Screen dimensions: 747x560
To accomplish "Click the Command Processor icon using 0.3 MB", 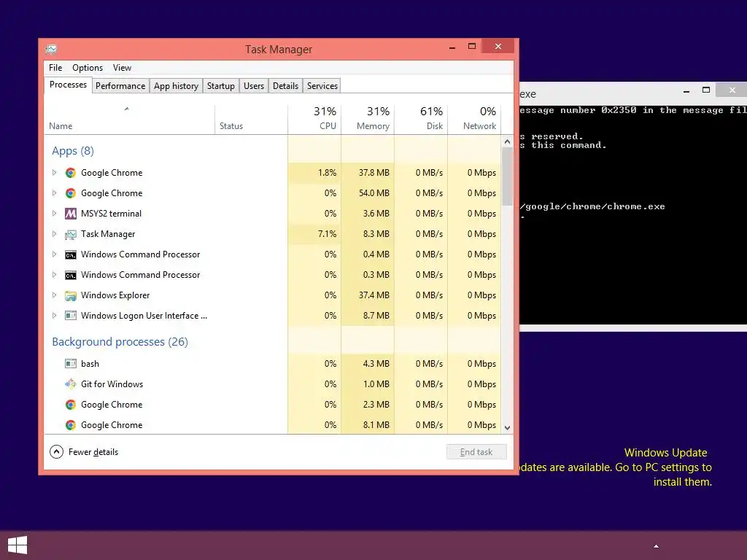I will pyautogui.click(x=71, y=275).
